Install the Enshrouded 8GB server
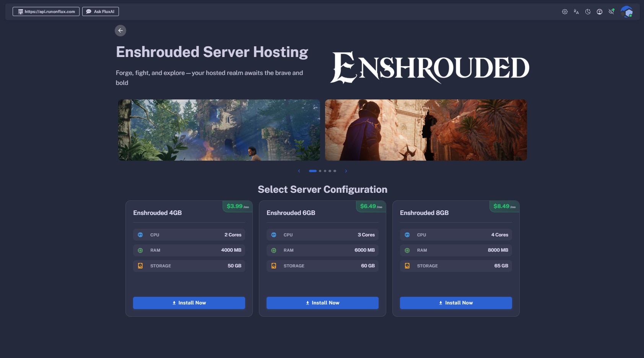This screenshot has width=644, height=358. [456, 303]
